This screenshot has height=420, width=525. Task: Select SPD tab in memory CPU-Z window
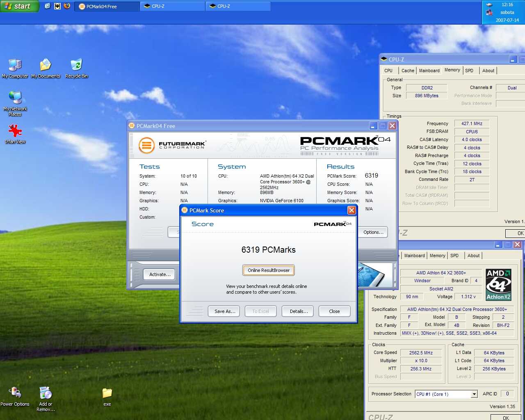(469, 71)
